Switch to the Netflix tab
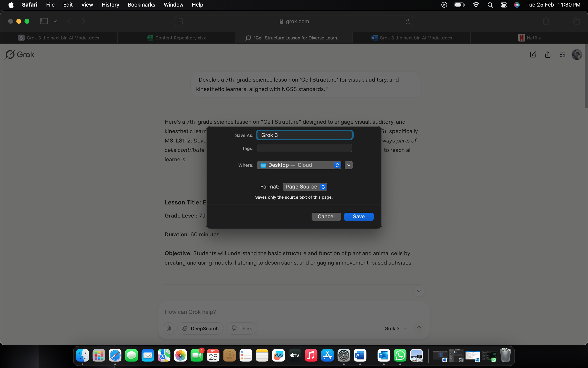 (529, 38)
